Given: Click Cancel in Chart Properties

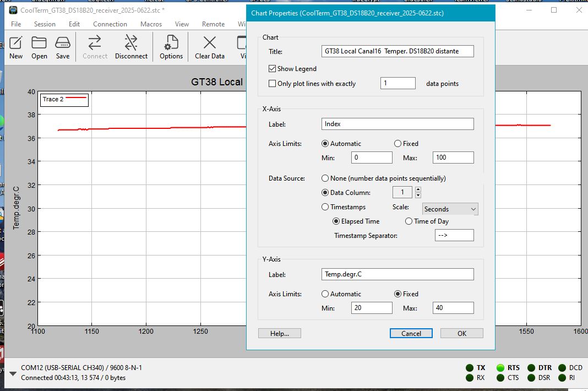Looking at the screenshot, I should pos(411,333).
